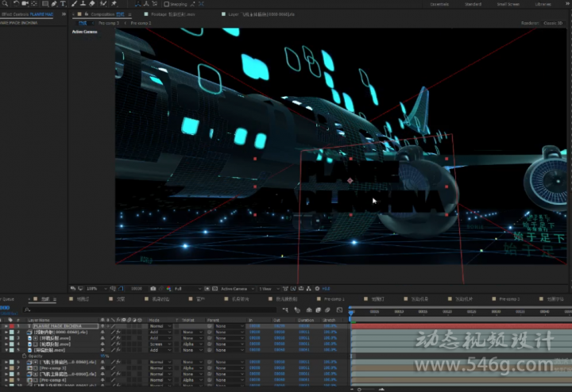The image size is (572, 392).
Task: Open the Active Camera view dropdown
Action: pos(237,289)
